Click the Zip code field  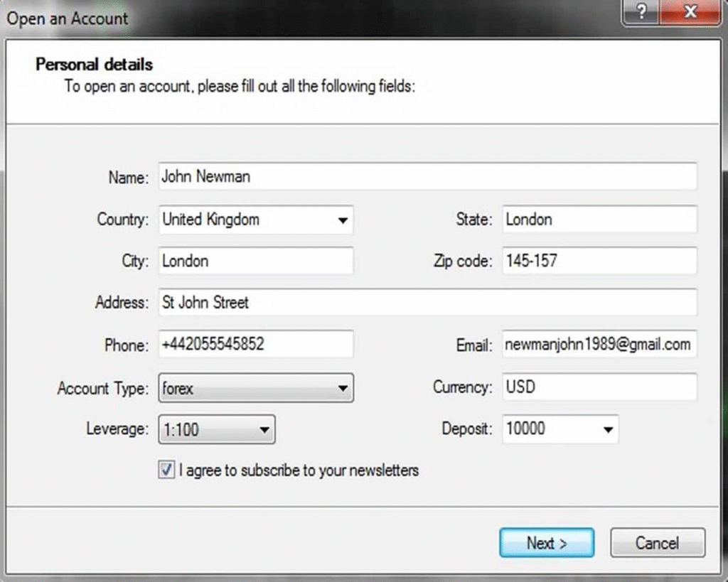[599, 262]
